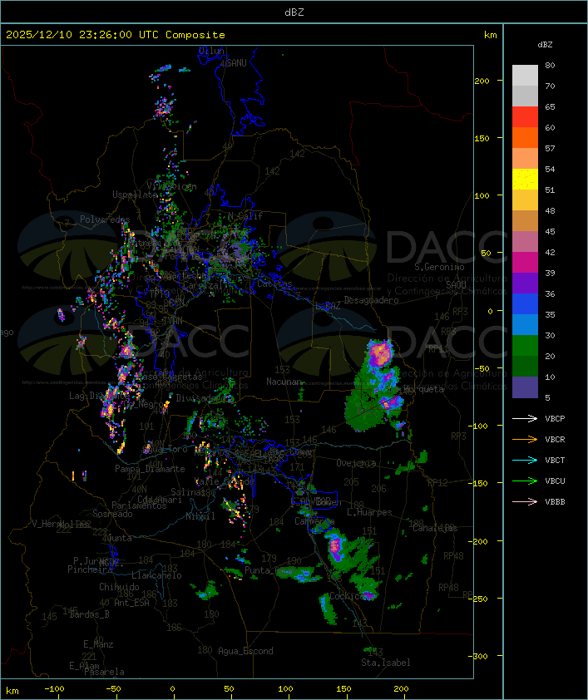
Task: Click the 2025/12/10 23:26:00 UTC Composite timestamp
Action: [x=116, y=35]
